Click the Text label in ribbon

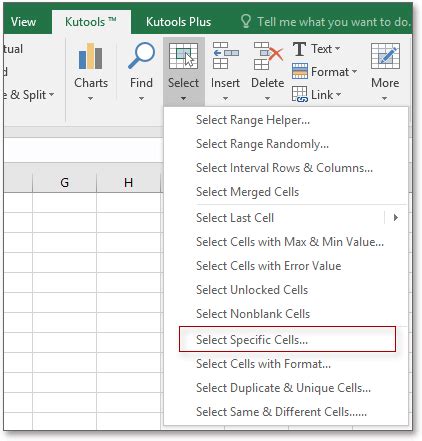[322, 49]
